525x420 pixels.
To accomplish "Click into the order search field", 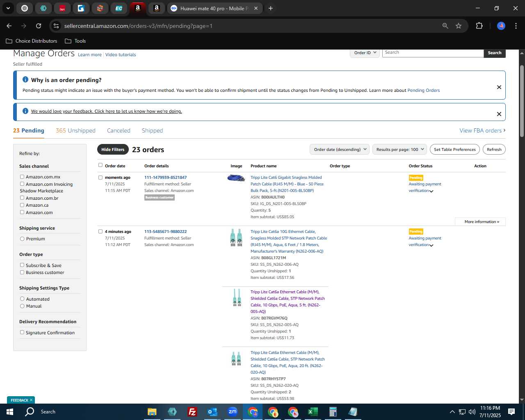I will (x=433, y=53).
